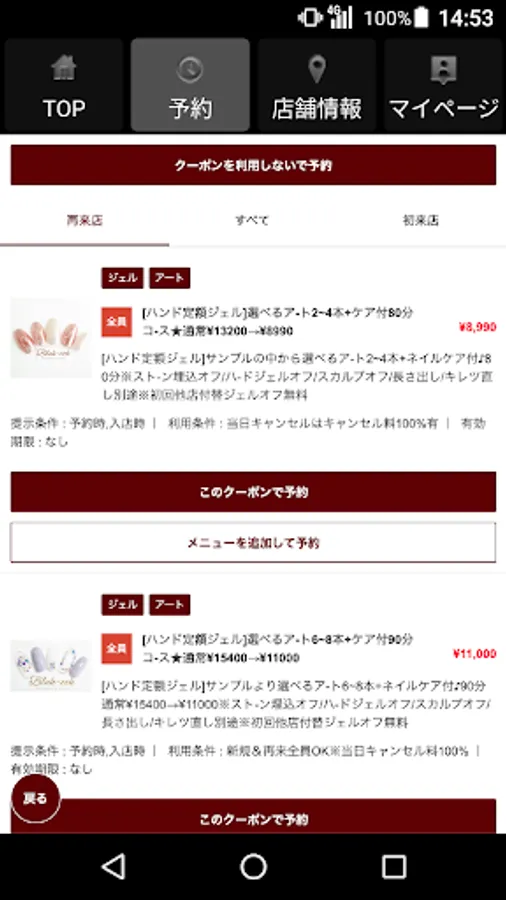Open the lavender nail art thumbnail
The image size is (506, 900).
(50, 666)
